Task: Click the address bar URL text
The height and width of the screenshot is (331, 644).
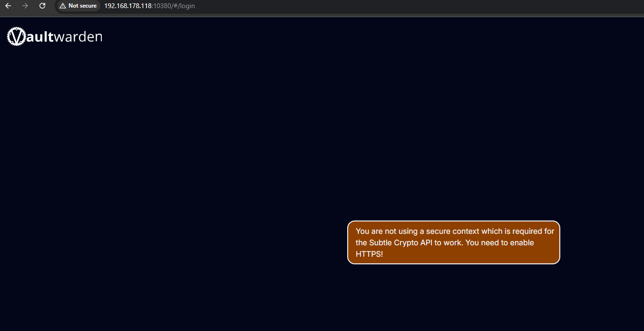Action: (149, 6)
